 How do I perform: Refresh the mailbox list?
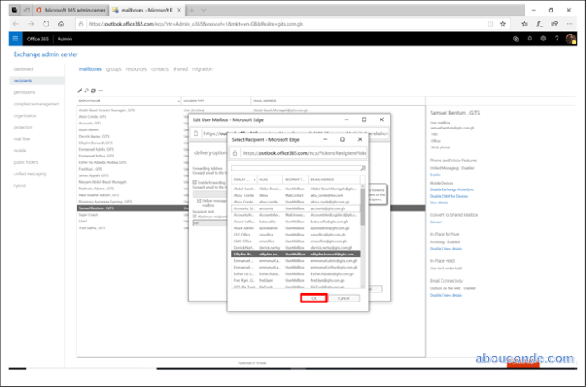pyautogui.click(x=93, y=90)
